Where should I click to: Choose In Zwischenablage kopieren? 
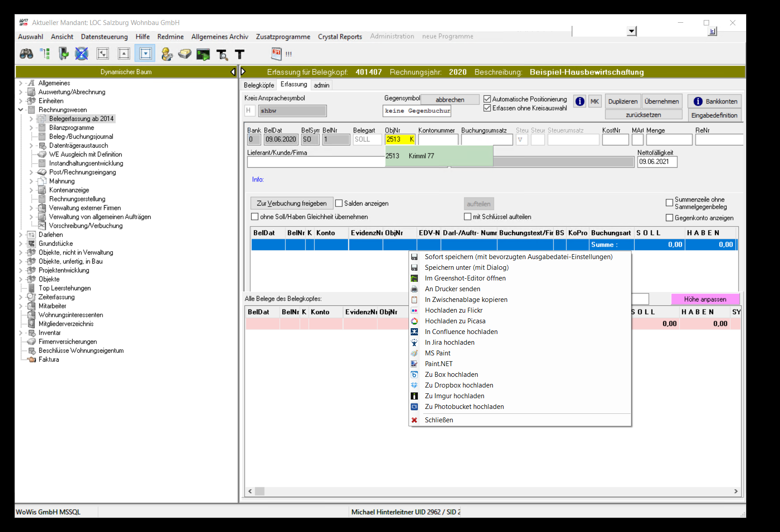466,300
